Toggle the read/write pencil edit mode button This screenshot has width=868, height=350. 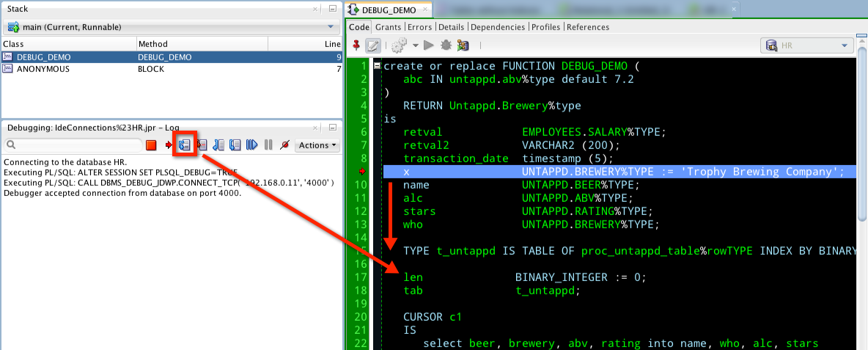[x=373, y=45]
